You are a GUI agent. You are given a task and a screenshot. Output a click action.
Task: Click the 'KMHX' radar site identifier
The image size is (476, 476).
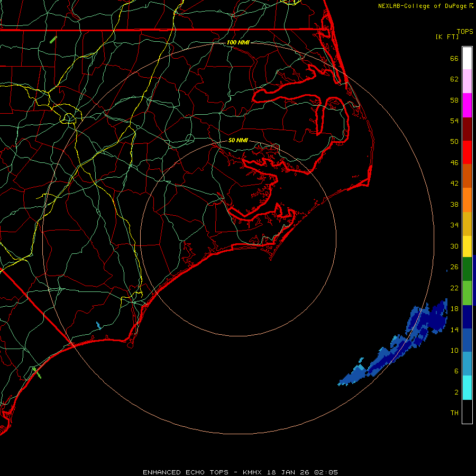point(253,472)
